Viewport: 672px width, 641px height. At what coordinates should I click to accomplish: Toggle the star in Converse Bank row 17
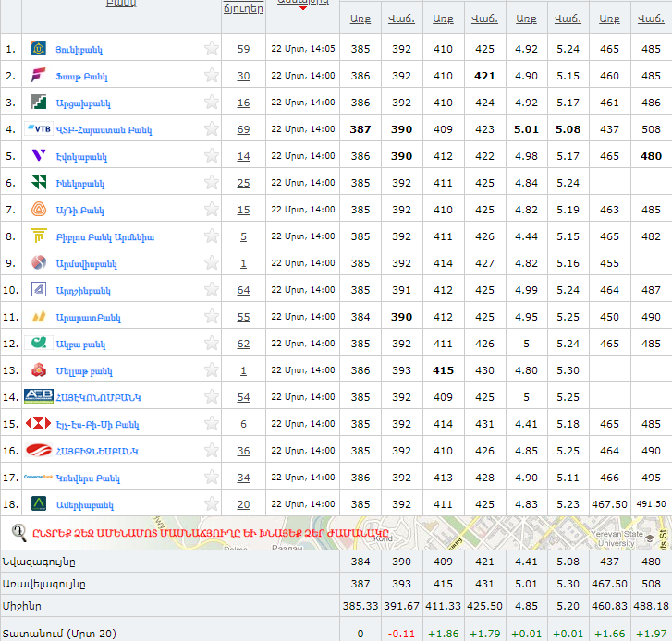click(212, 477)
